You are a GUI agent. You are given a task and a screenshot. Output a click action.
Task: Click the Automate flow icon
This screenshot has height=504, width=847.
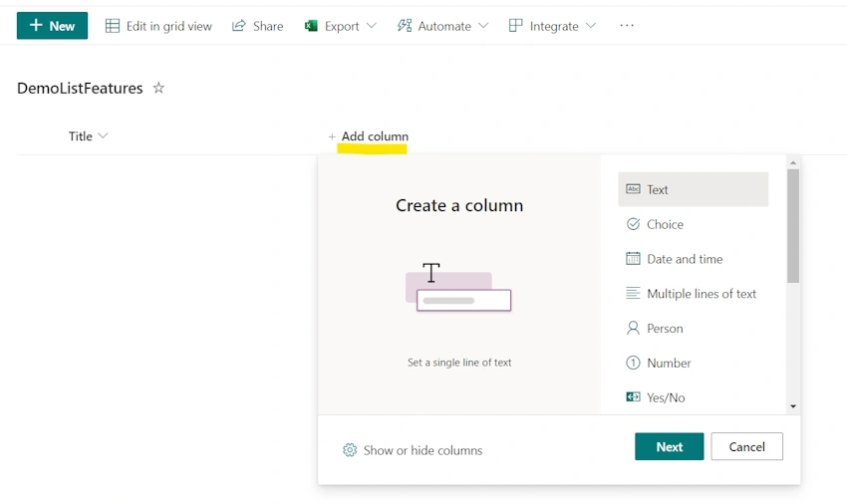[x=404, y=25]
